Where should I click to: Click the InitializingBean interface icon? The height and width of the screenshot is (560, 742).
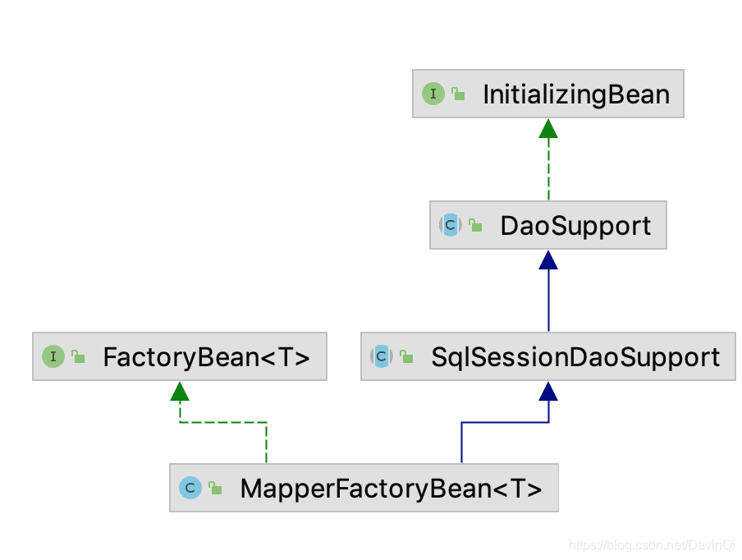433,94
